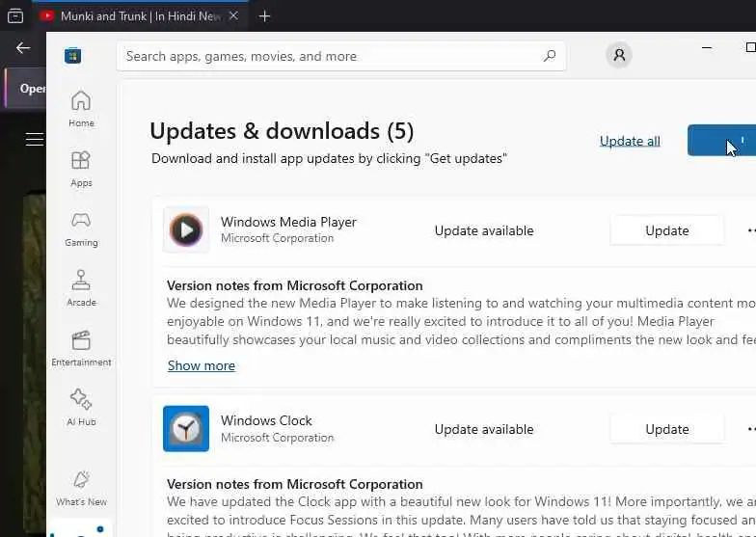Click the Open button behind Store
The image size is (756, 537).
pyautogui.click(x=25, y=89)
